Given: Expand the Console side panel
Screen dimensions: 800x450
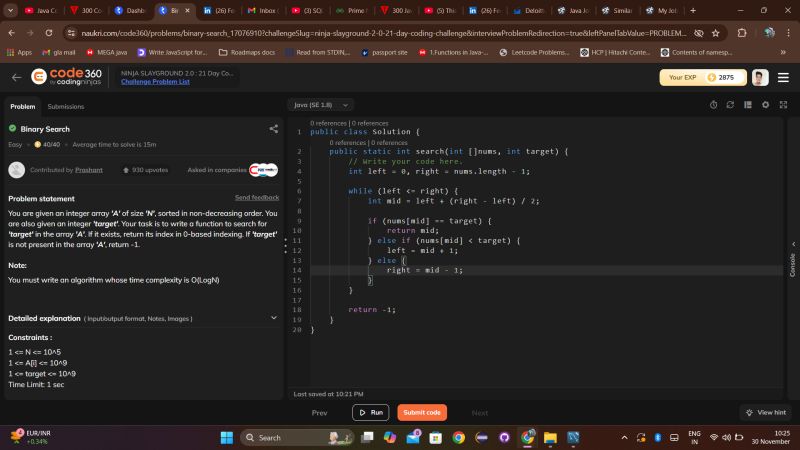Looking at the screenshot, I should pyautogui.click(x=793, y=258).
